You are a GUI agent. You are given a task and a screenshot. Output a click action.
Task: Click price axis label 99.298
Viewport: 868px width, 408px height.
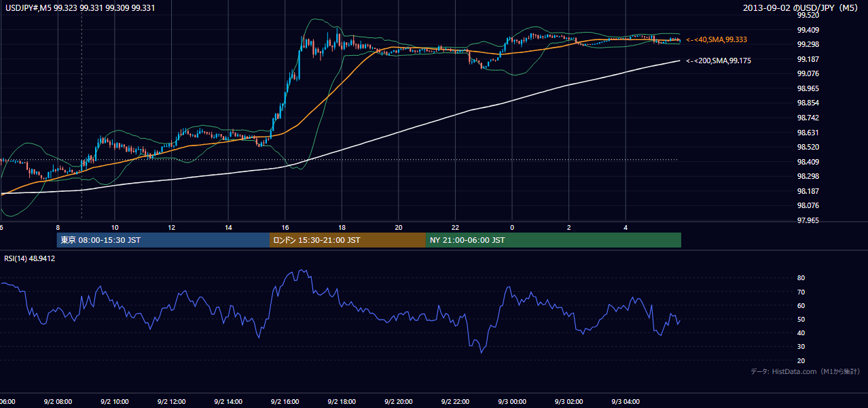click(807, 45)
